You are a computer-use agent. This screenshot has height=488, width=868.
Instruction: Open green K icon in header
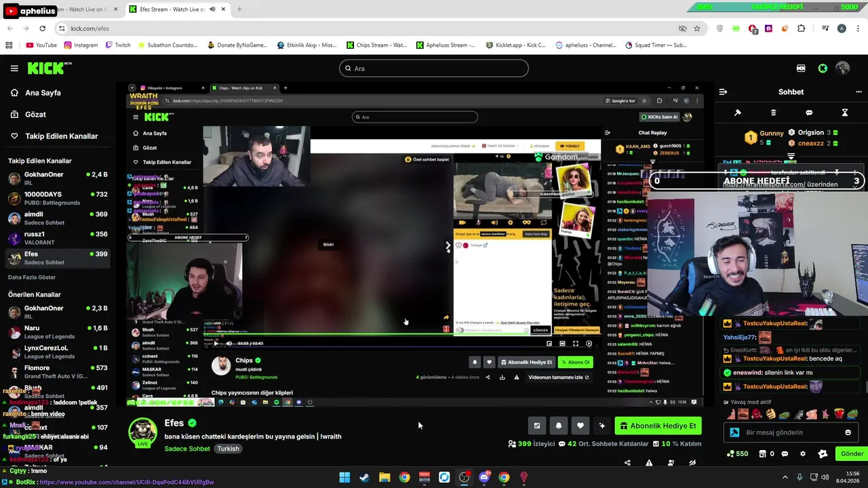(823, 68)
